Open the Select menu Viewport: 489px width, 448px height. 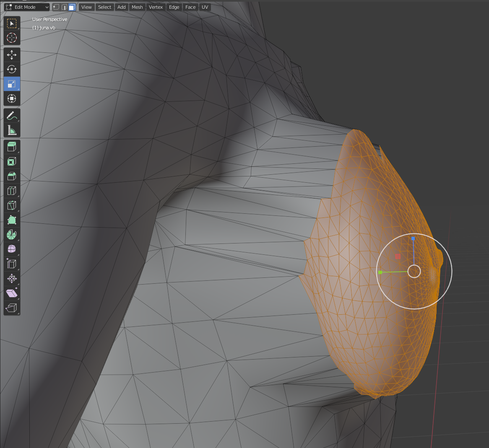click(x=104, y=7)
